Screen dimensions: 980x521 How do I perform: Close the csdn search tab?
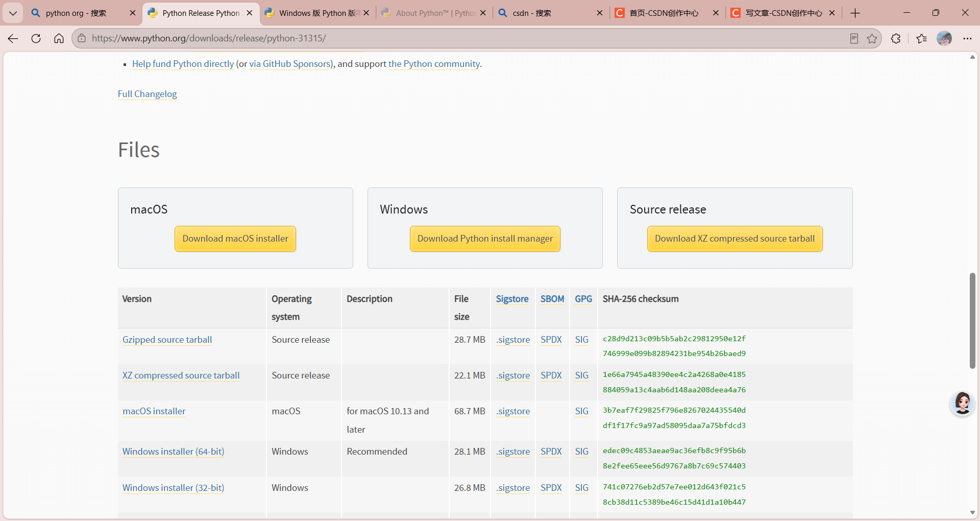pos(600,13)
